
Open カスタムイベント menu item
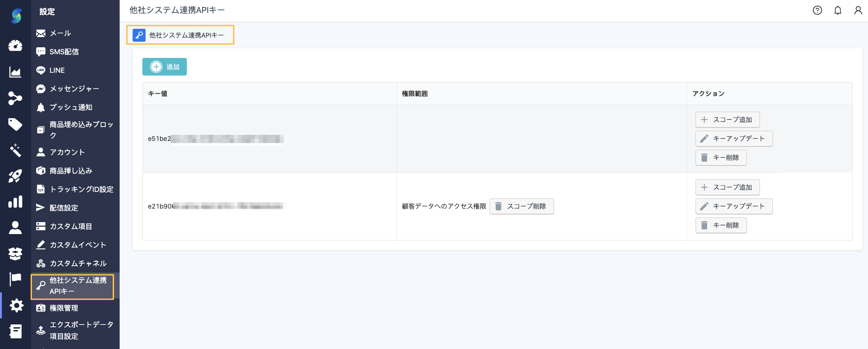[x=75, y=245]
